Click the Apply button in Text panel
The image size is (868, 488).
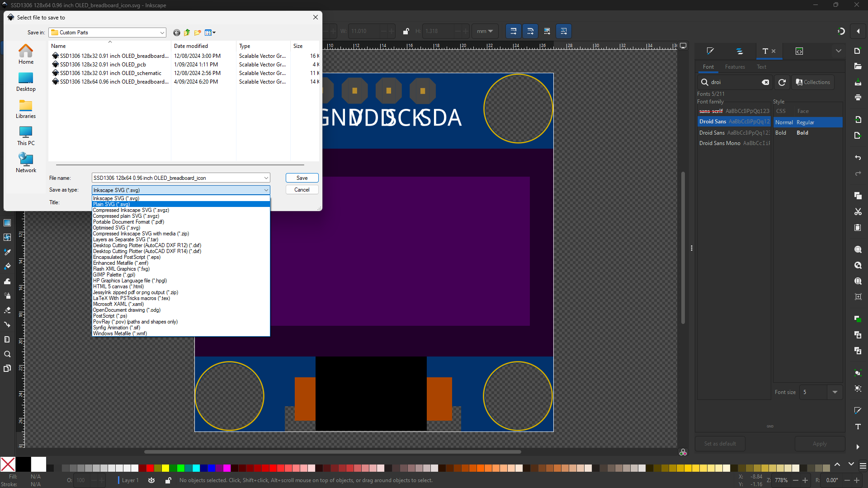[x=819, y=444]
